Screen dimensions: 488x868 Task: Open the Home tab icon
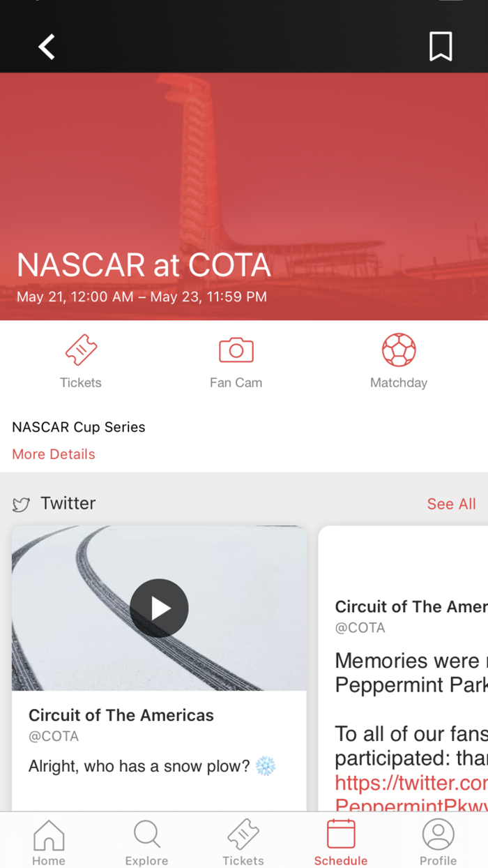(48, 834)
